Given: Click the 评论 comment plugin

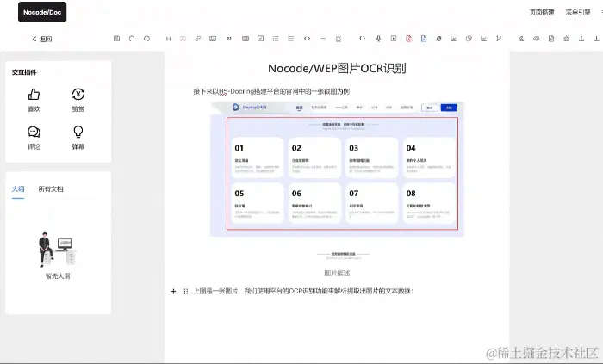Looking at the screenshot, I should click(34, 138).
